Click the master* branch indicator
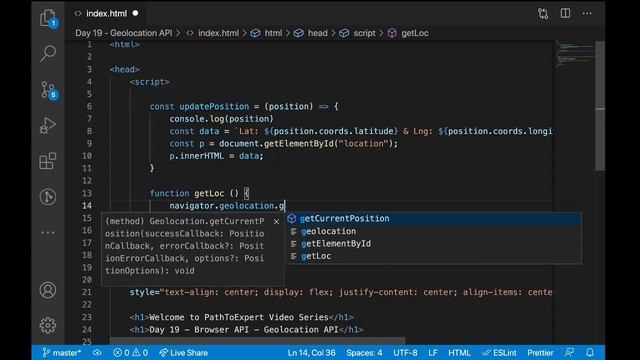This screenshot has height=360, width=640. coord(62,353)
